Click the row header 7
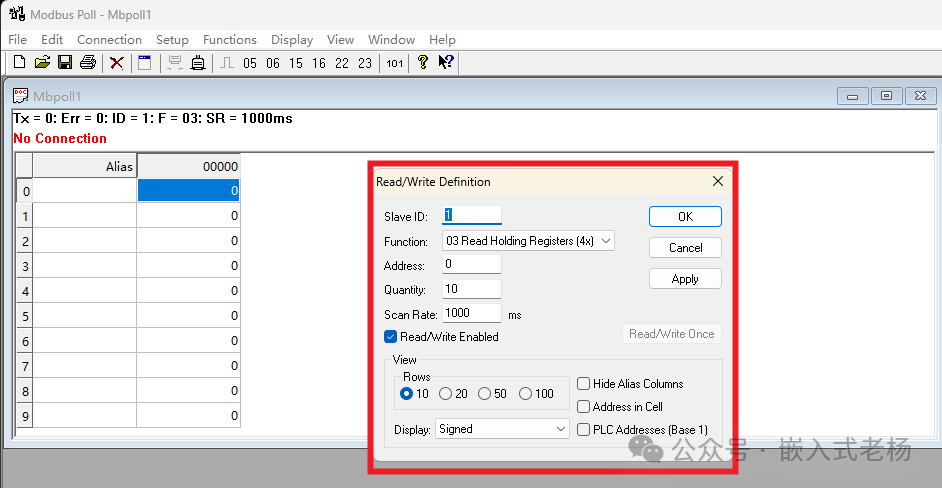This screenshot has width=942, height=488. (24, 365)
